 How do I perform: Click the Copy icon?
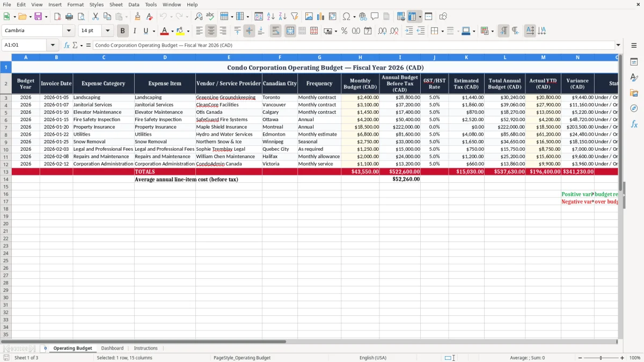pos(107,17)
